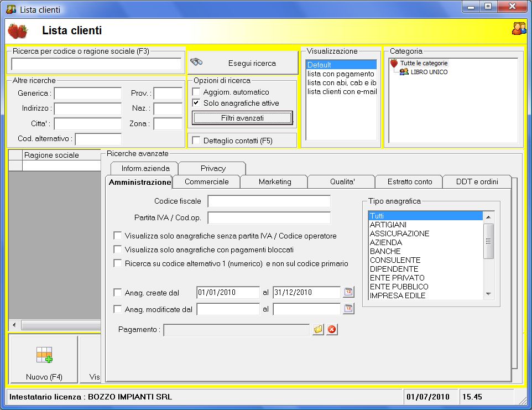Click the Citta' input field

click(88, 123)
